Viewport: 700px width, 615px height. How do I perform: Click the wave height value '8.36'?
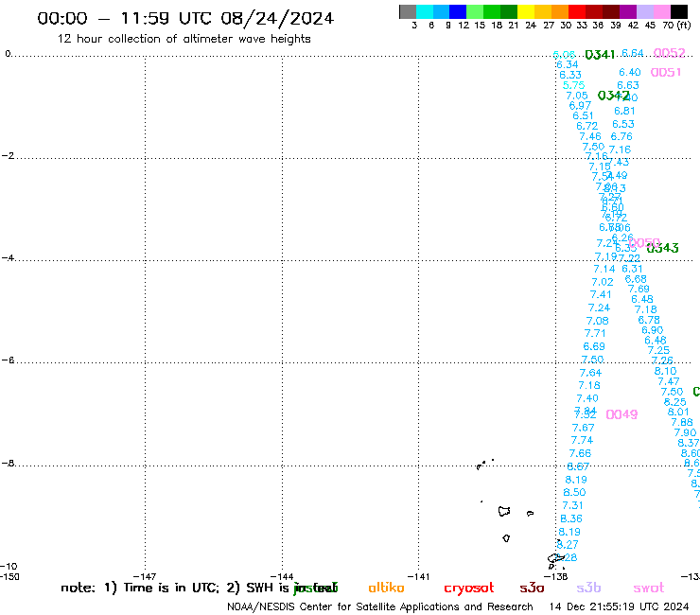(x=571, y=519)
